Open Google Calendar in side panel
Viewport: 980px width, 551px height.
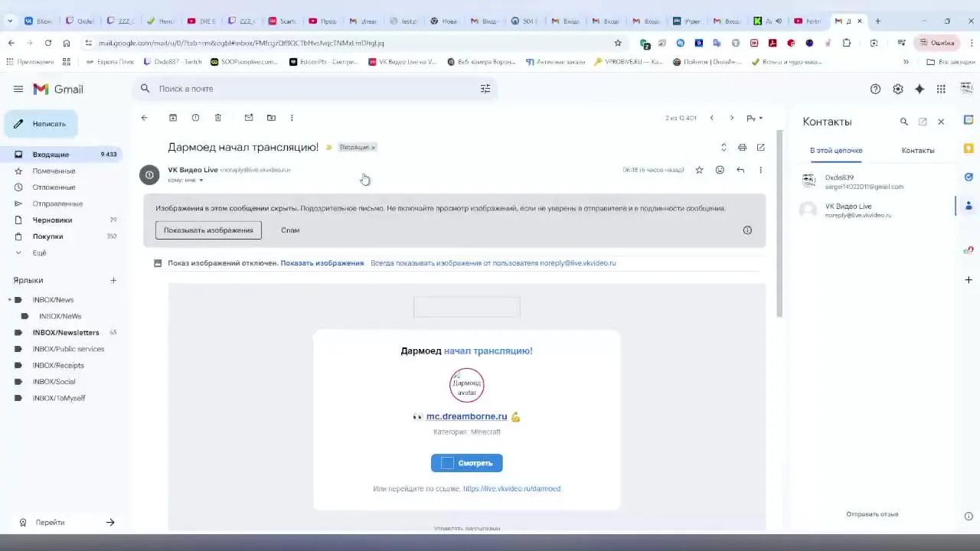969,120
